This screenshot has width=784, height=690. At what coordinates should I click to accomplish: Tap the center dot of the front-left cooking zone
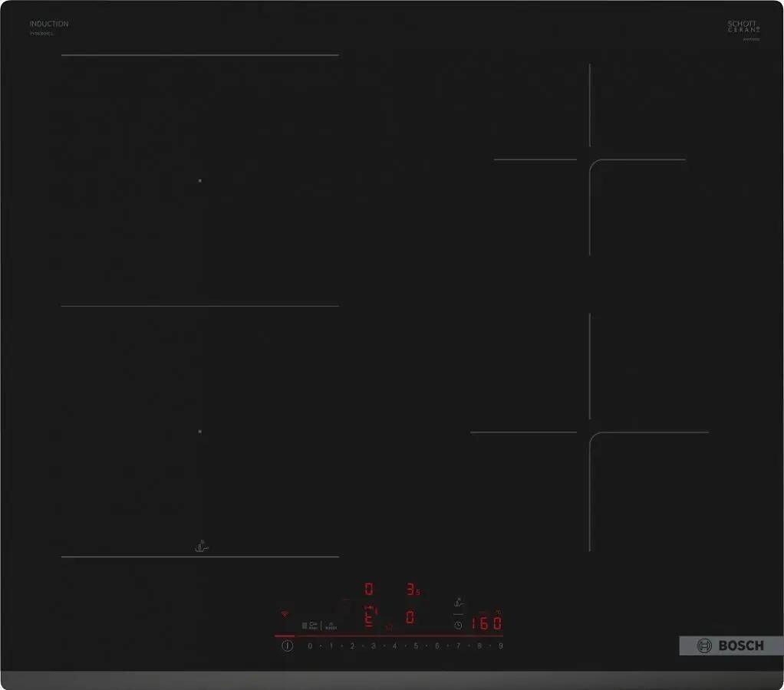click(x=200, y=431)
